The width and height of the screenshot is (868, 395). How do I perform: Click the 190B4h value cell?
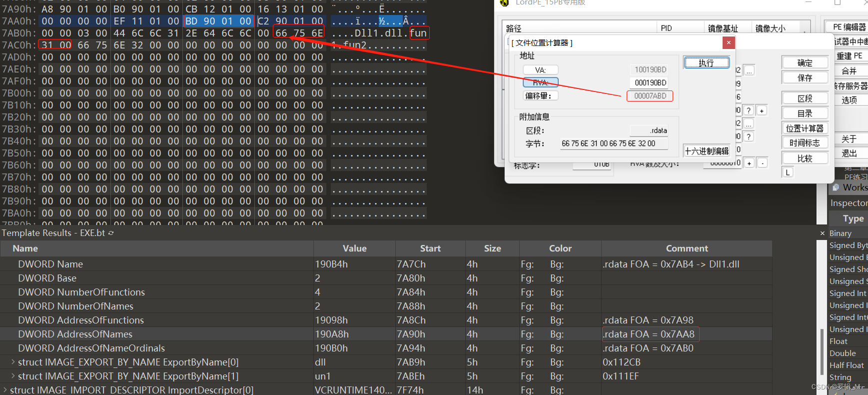[354, 264]
